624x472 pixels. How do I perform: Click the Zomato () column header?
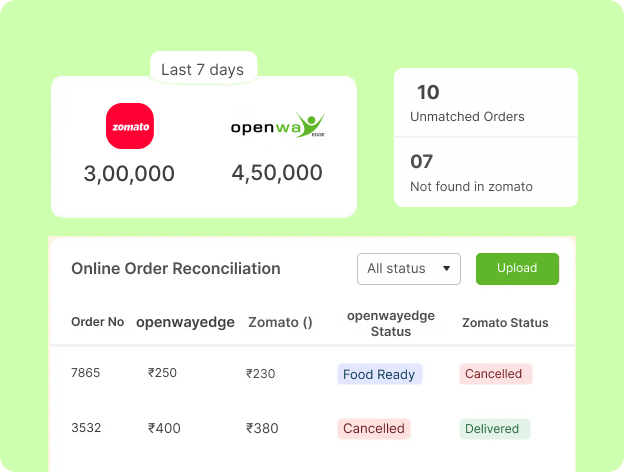click(280, 322)
